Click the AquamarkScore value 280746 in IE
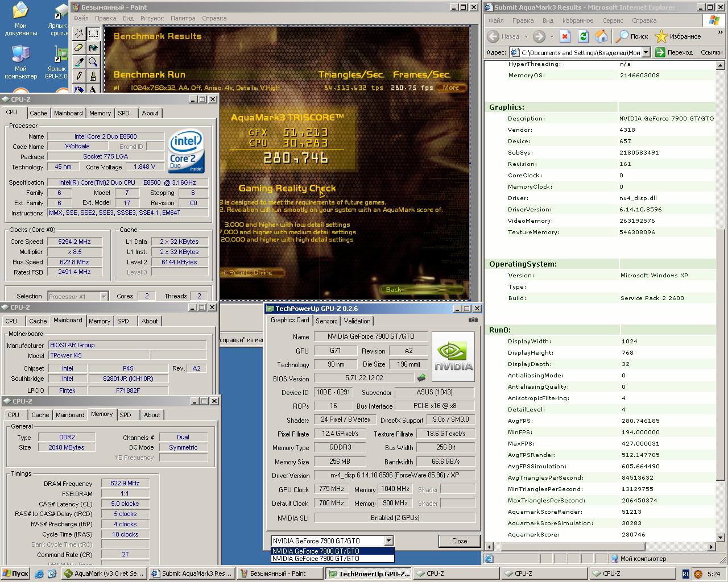Viewport: 728px width, 582px height. 634,534
